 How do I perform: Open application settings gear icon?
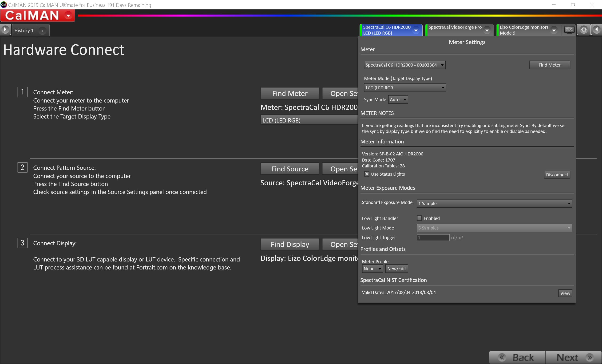(x=584, y=30)
